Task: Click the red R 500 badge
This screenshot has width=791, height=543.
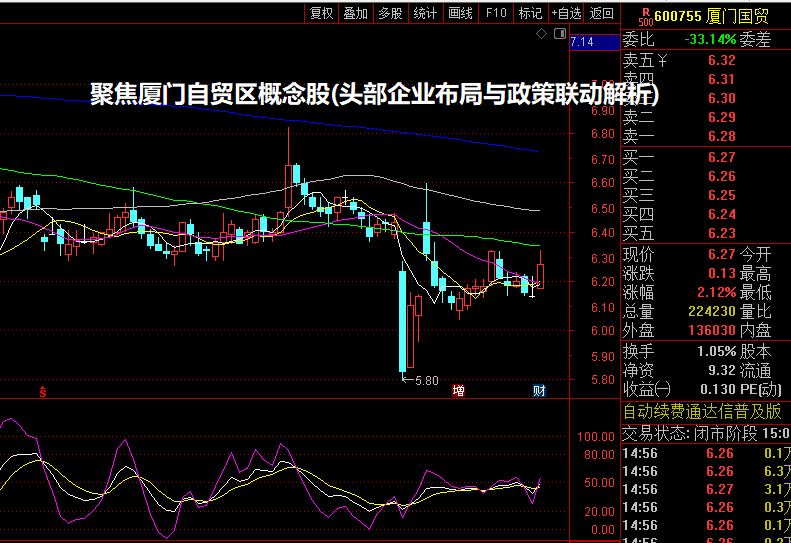Action: point(645,17)
